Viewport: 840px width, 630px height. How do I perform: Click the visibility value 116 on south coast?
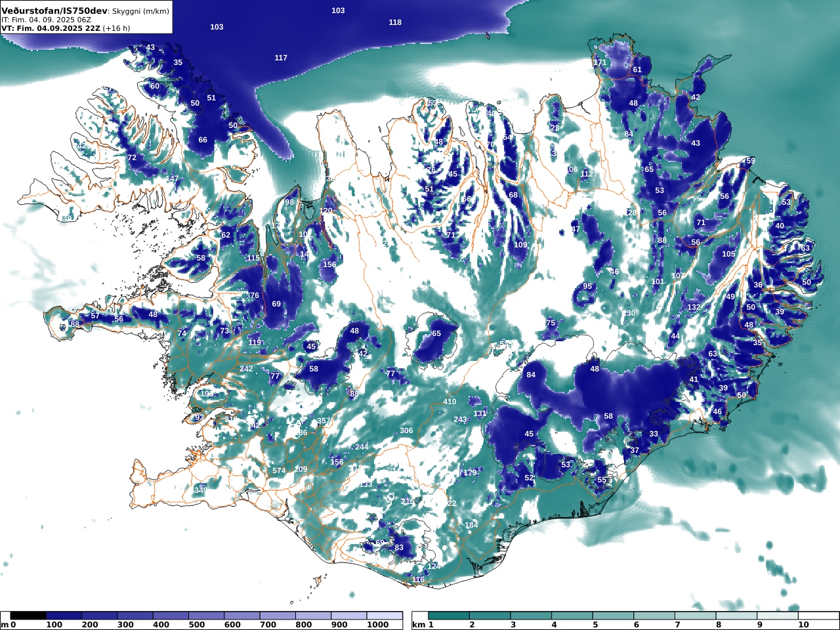coord(418,579)
